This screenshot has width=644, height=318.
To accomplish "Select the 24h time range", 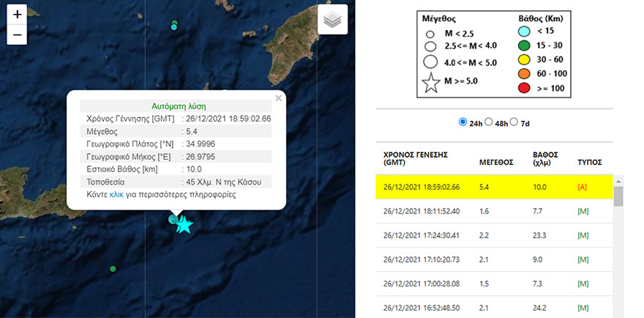I will pos(462,122).
